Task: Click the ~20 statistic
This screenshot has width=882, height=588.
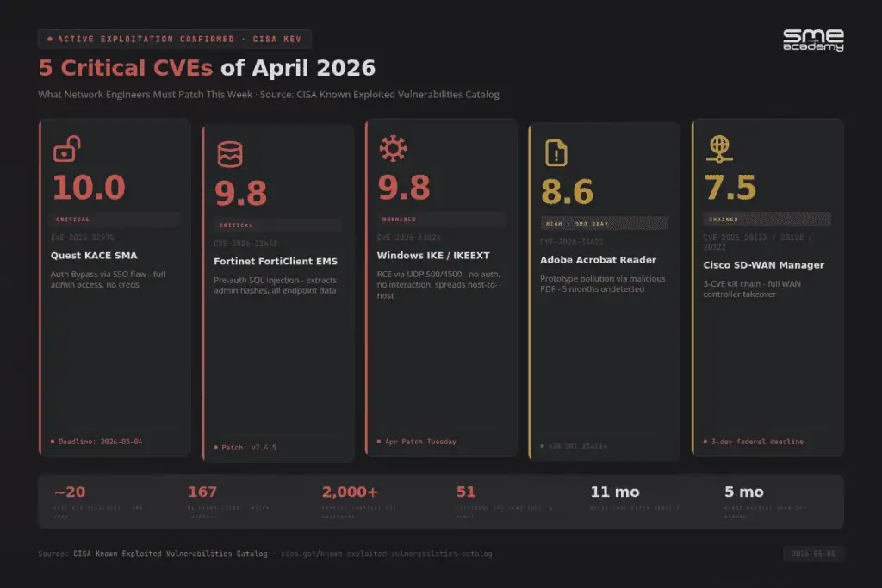Action: point(70,492)
